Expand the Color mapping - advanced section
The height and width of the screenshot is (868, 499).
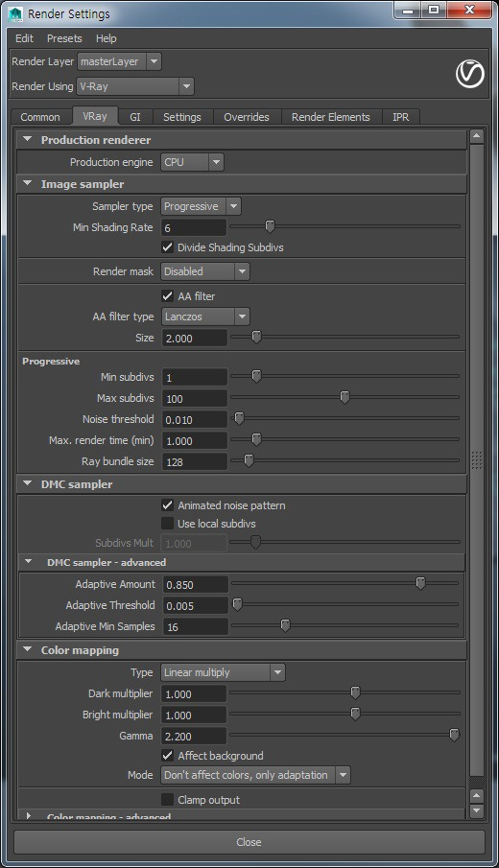click(29, 815)
